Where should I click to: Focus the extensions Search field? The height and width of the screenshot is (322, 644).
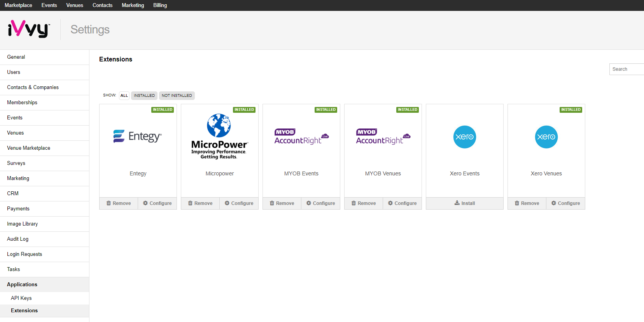626,69
